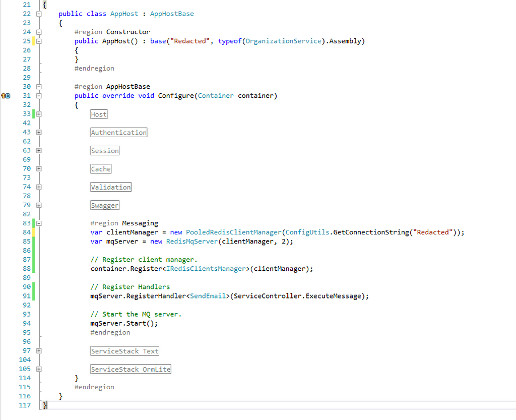The image size is (516, 420).
Task: Click the orange up-arrow icon in the left margin
Action: click(x=3, y=95)
